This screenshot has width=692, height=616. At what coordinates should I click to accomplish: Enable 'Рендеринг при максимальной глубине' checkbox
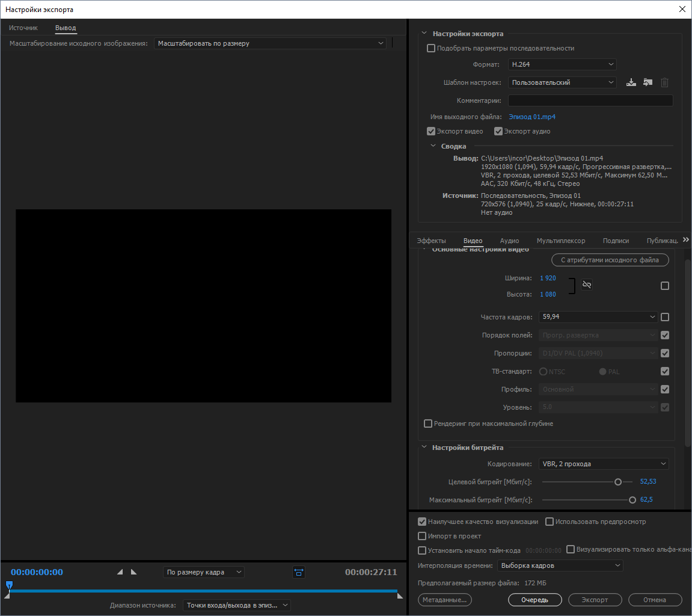428,423
